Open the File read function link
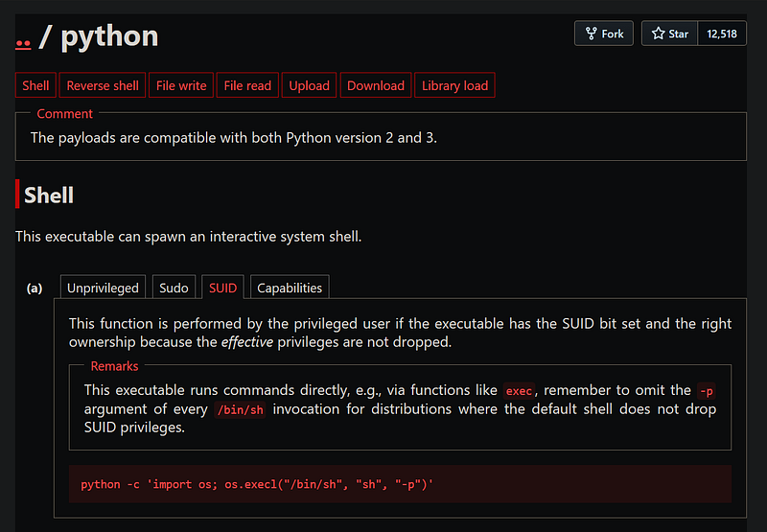Image resolution: width=767 pixels, height=532 pixels. 247,85
